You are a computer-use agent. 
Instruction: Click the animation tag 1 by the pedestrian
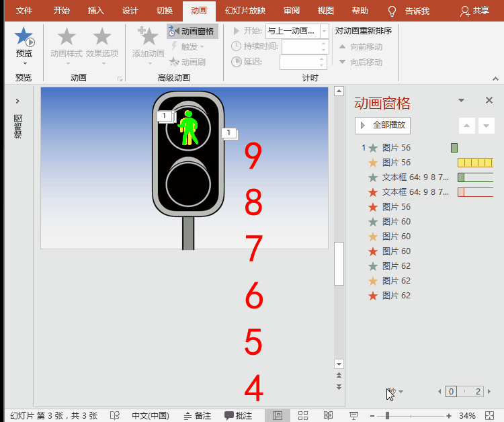pos(164,116)
